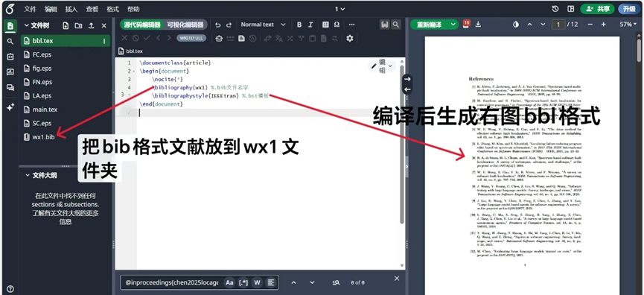Click the PDF page number field
Image resolution: width=644 pixels, height=295 pixels.
(x=558, y=25)
